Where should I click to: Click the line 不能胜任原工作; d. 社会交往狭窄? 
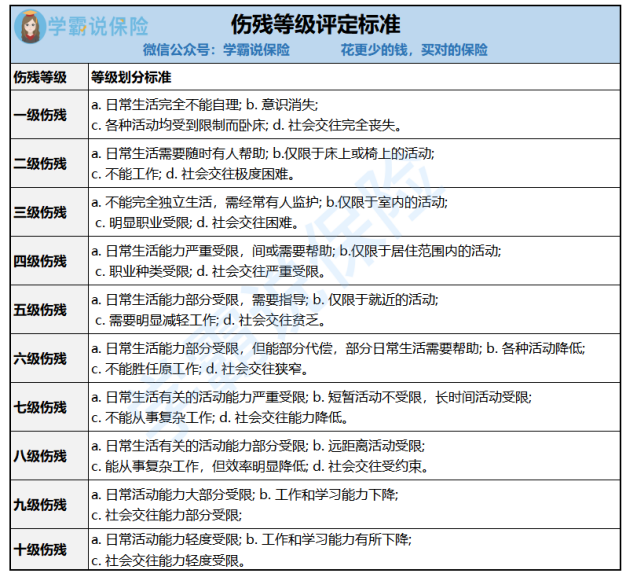pos(200,369)
